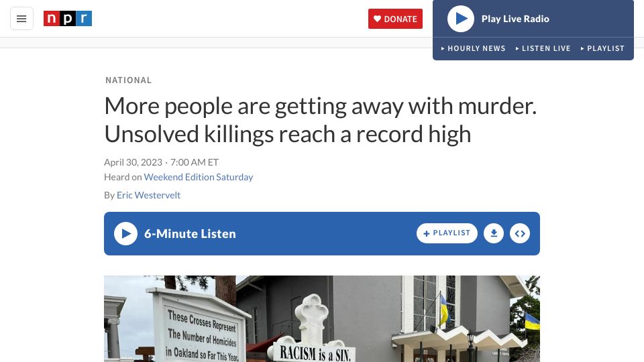This screenshot has width=644, height=362.
Task: Click the 6-Minute Listen label
Action: pyautogui.click(x=190, y=233)
